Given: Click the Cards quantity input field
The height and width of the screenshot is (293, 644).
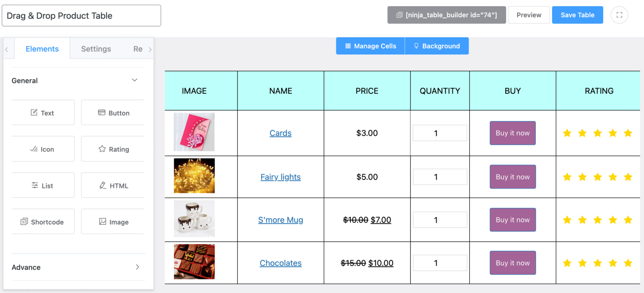Looking at the screenshot, I should 439,133.
